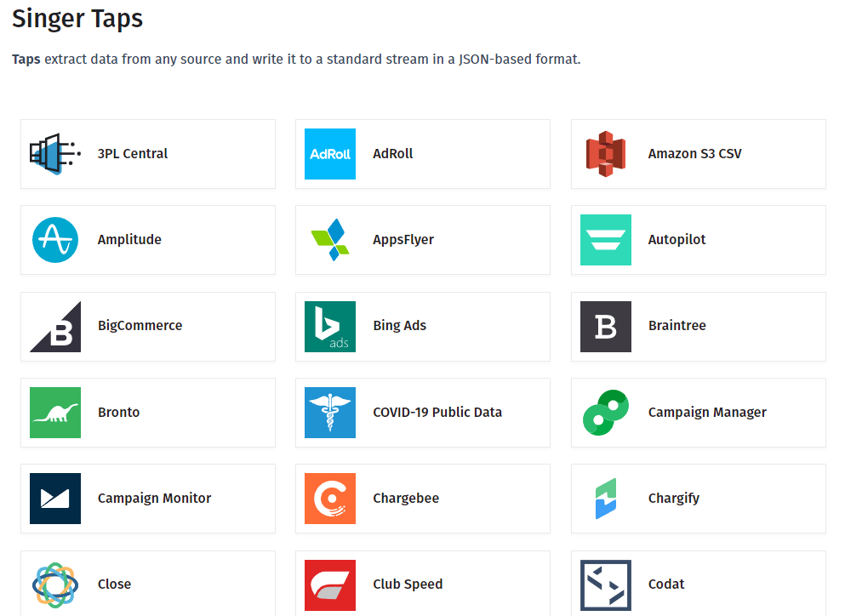The height and width of the screenshot is (616, 845).
Task: Click the Braintree dark logo icon
Action: pyautogui.click(x=605, y=327)
